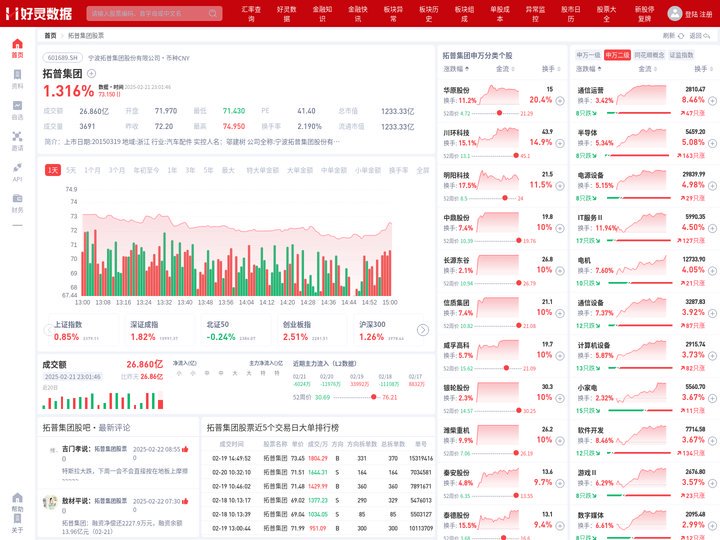Click the 好灵数据 logo
The image size is (720, 540).
point(39,13)
